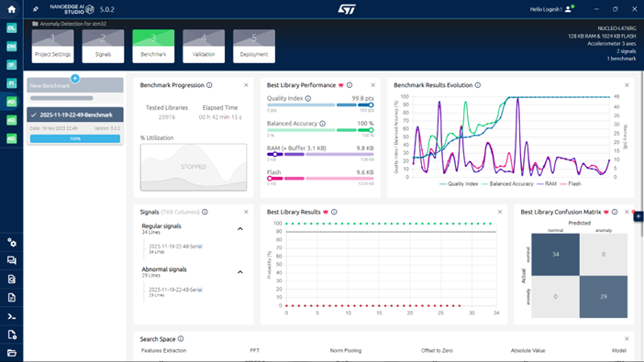Open the document page icon in sidebar
Viewport: 644px width, 362px height.
tap(12, 298)
